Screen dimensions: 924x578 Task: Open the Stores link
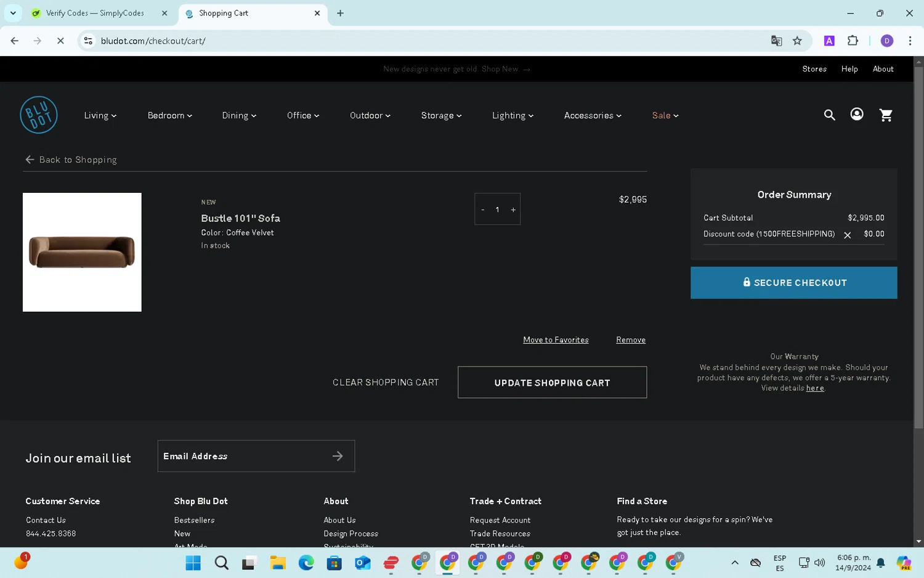(814, 69)
